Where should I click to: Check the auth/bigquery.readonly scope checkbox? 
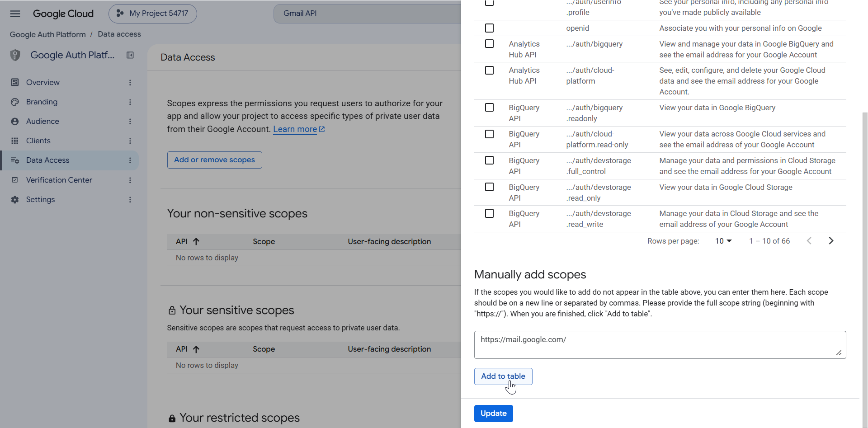pos(489,108)
